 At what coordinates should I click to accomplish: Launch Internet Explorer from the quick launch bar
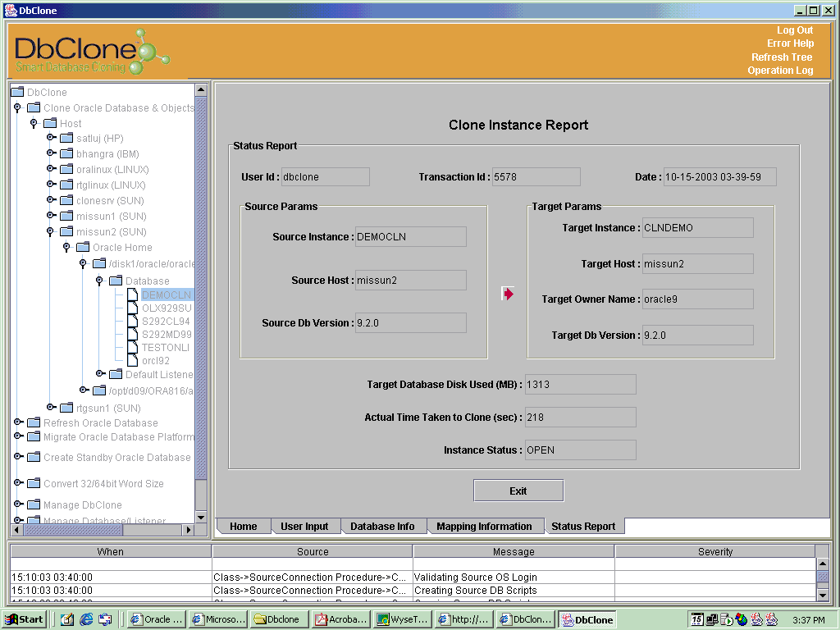86,619
